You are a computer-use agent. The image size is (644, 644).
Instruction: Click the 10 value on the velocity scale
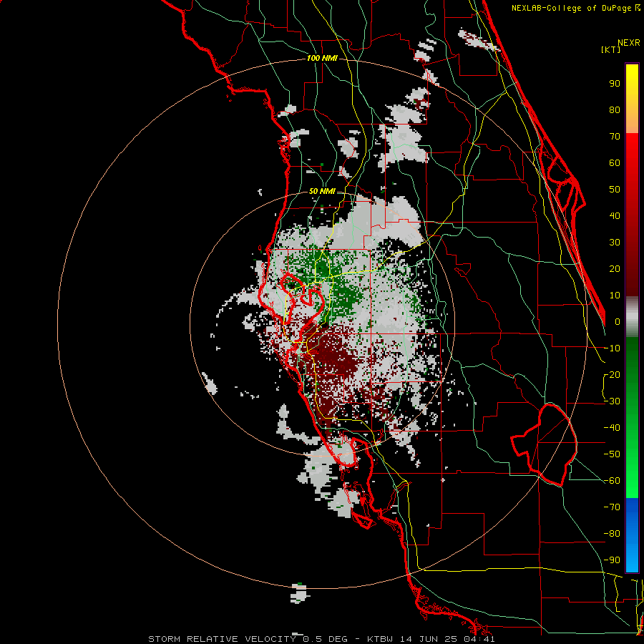click(615, 296)
